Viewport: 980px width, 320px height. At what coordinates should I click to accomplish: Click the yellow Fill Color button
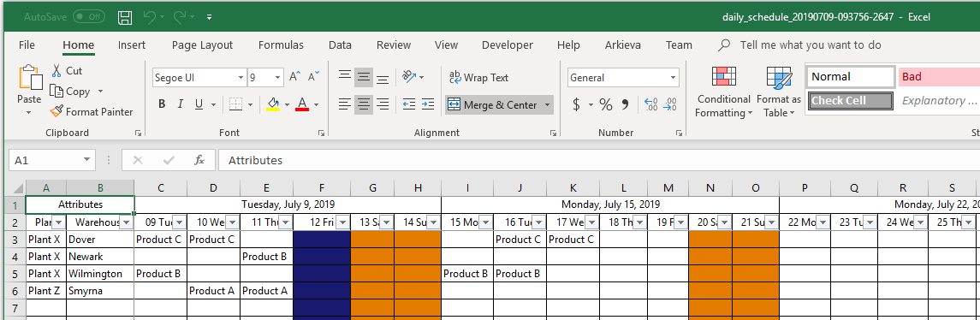coord(272,104)
